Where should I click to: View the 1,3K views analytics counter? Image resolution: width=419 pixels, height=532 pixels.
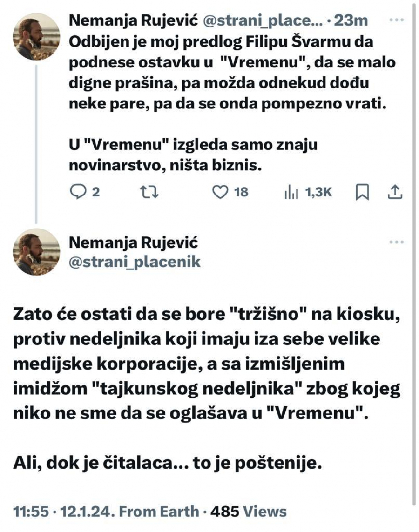point(307,190)
